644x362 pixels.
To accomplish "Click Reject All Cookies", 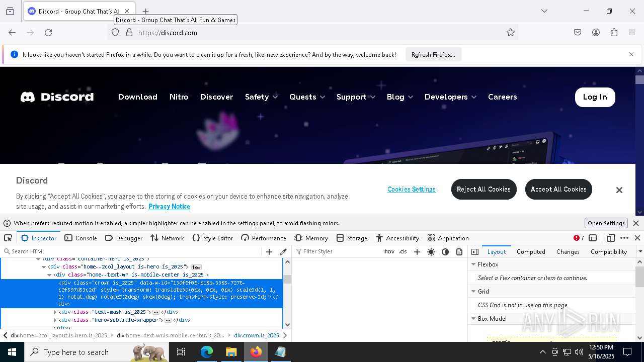I will click(484, 189).
